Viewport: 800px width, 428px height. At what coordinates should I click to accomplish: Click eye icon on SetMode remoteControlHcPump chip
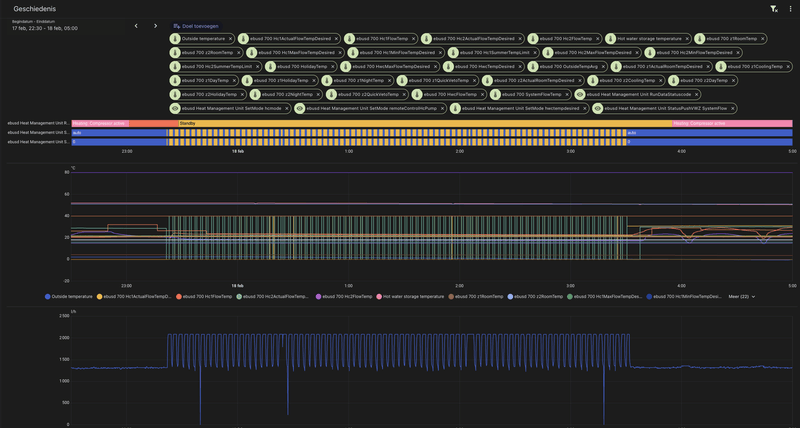300,108
